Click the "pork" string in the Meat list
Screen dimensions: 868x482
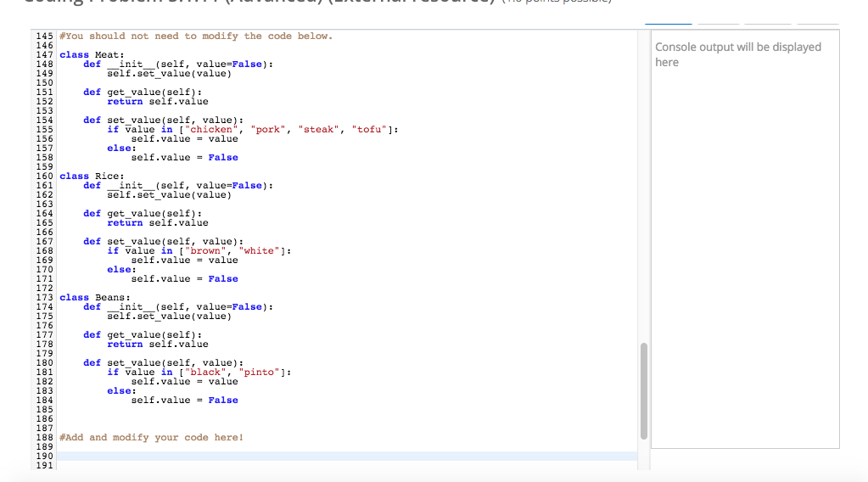pyautogui.click(x=268, y=130)
